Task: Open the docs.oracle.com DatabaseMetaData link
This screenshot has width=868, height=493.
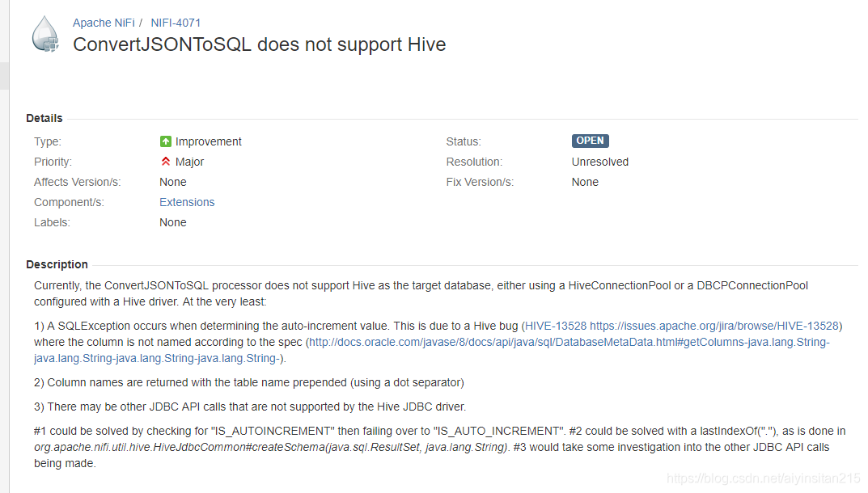Action: tap(431, 350)
